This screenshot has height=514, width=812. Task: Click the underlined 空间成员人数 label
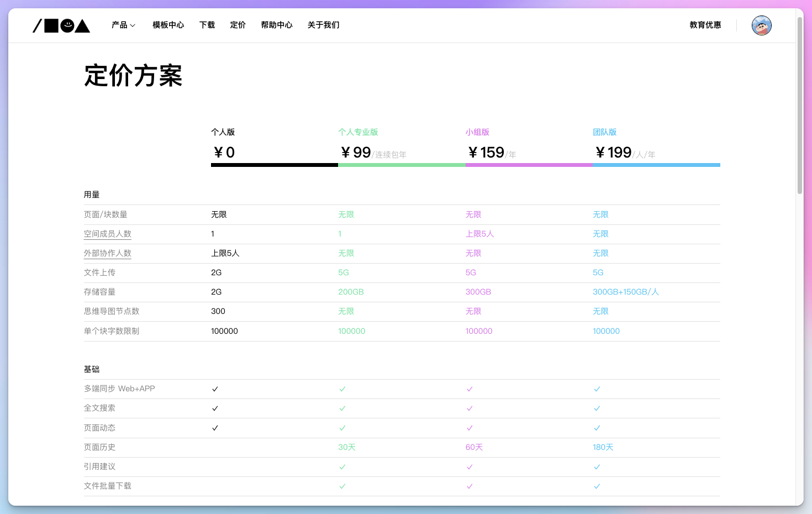click(x=108, y=234)
